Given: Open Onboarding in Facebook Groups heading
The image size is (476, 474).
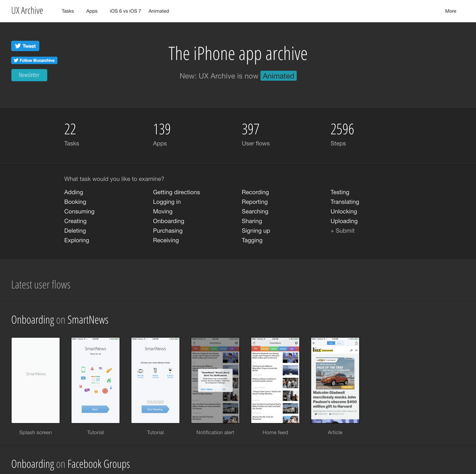Looking at the screenshot, I should click(x=33, y=464).
